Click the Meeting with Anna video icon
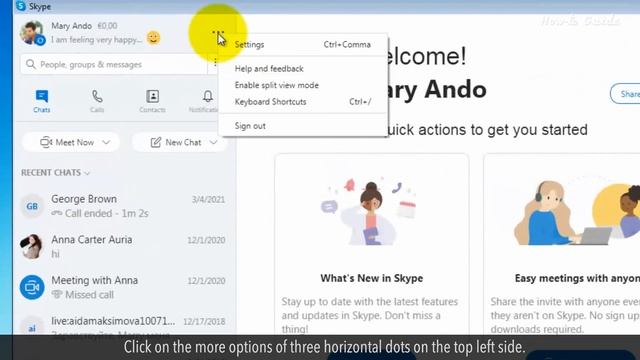The height and width of the screenshot is (360, 640). click(32, 287)
